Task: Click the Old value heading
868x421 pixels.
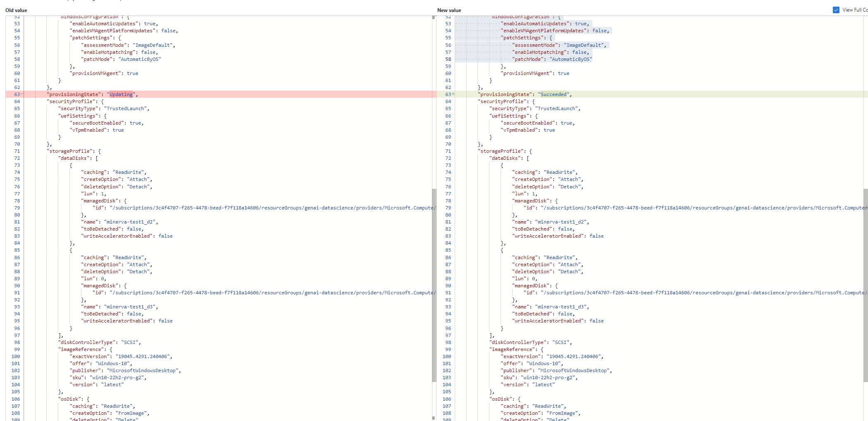Action: (x=16, y=10)
